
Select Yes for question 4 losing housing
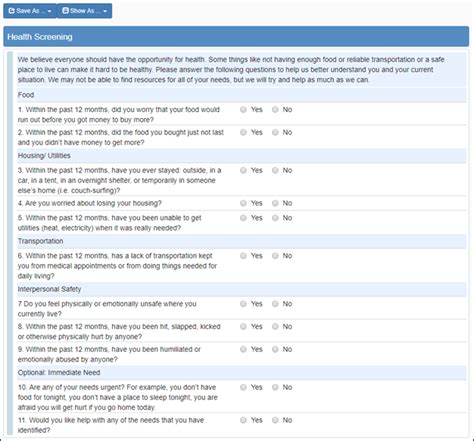click(243, 203)
